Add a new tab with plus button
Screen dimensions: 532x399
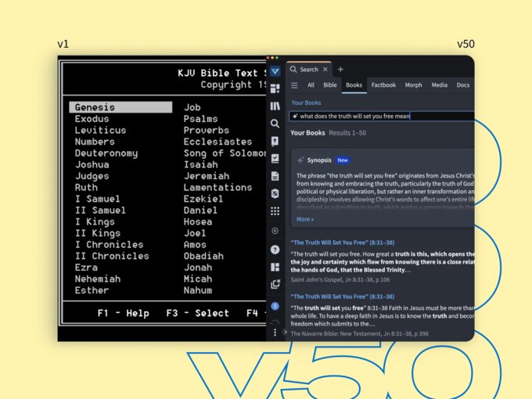(x=340, y=69)
